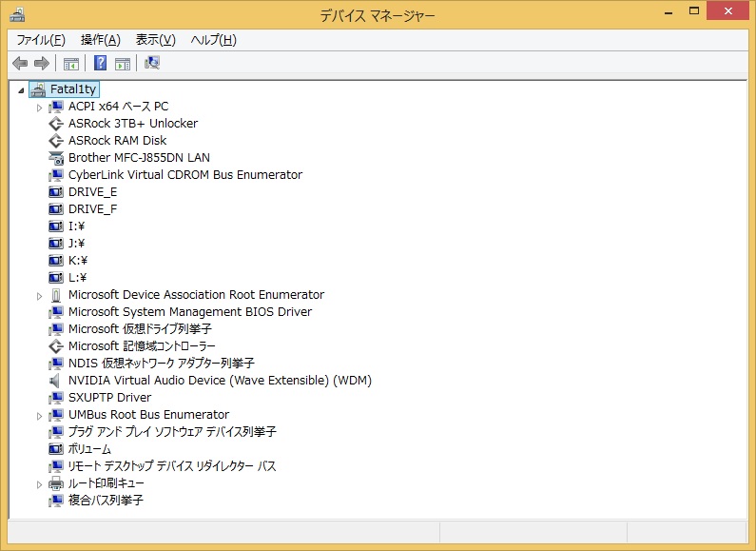
Task: Select プラグ アンド プレイ ソフトウェア デバイス列挙子
Action: coord(172,432)
